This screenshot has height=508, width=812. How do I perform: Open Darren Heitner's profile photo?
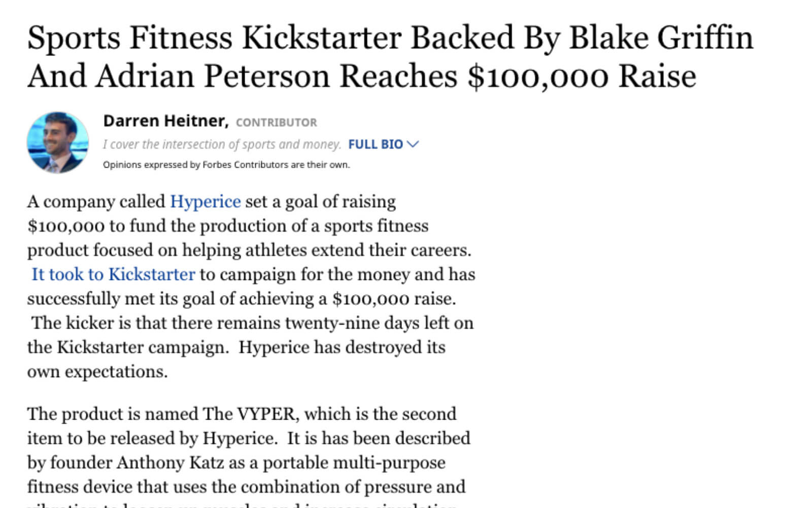[x=58, y=143]
